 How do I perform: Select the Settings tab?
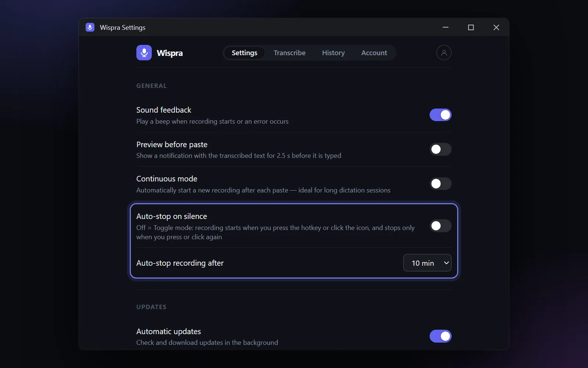tap(244, 53)
